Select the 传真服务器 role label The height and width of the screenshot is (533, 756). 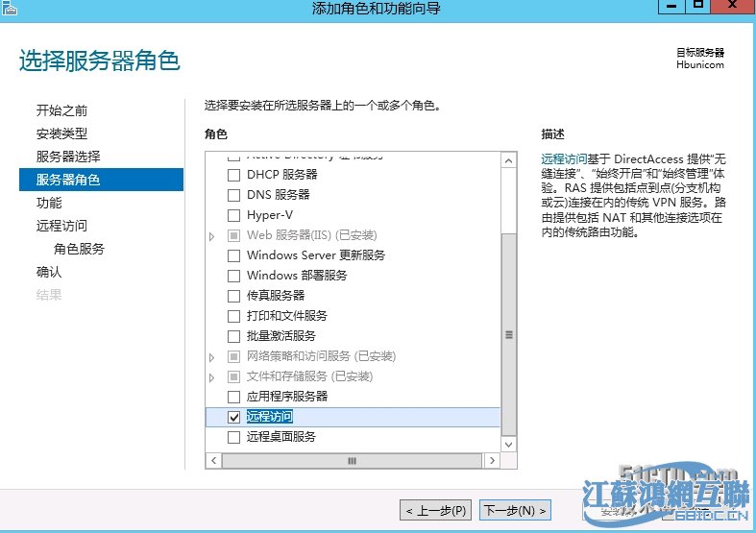coord(276,296)
